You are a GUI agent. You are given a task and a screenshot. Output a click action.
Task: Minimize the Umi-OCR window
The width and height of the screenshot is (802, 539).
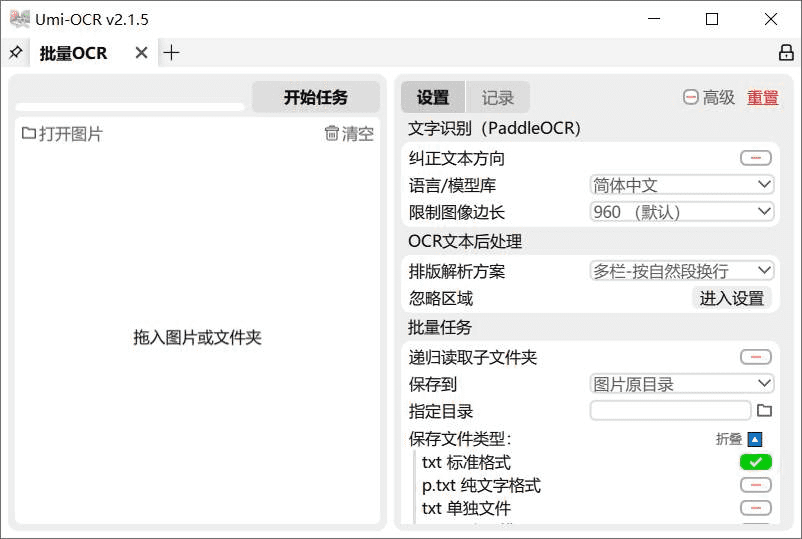pos(654,19)
